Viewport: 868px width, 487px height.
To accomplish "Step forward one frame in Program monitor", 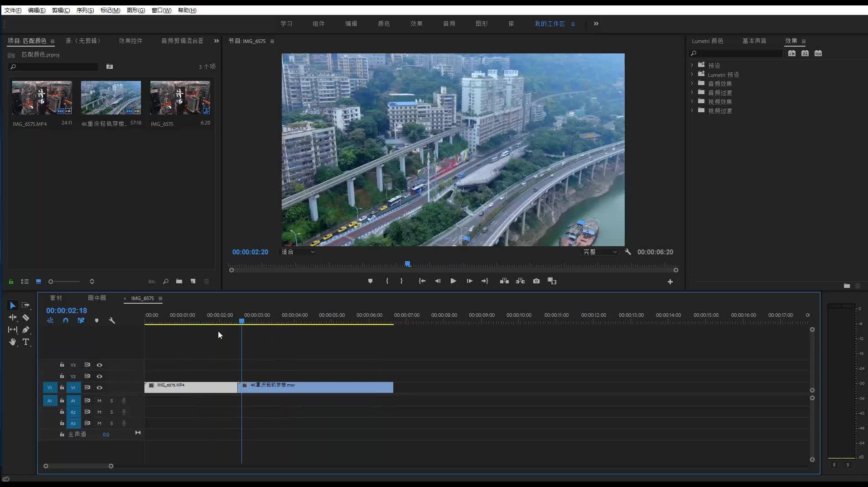I will coord(469,281).
